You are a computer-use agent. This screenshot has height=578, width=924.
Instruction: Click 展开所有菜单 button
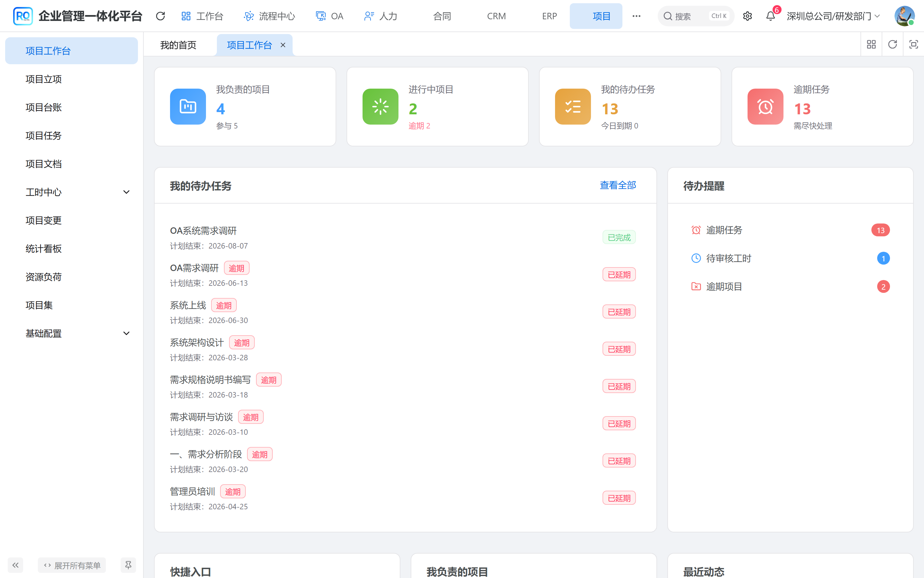(72, 565)
